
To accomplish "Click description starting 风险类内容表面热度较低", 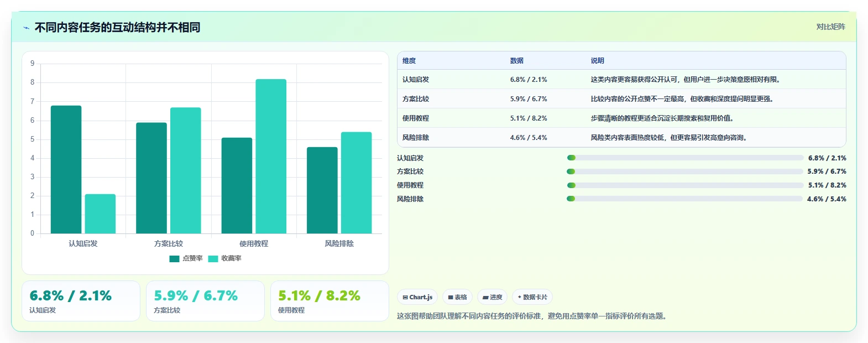I will [x=670, y=138].
